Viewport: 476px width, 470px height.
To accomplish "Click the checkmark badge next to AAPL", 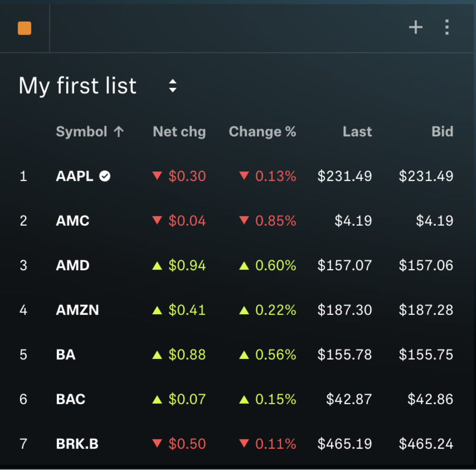I will [105, 176].
